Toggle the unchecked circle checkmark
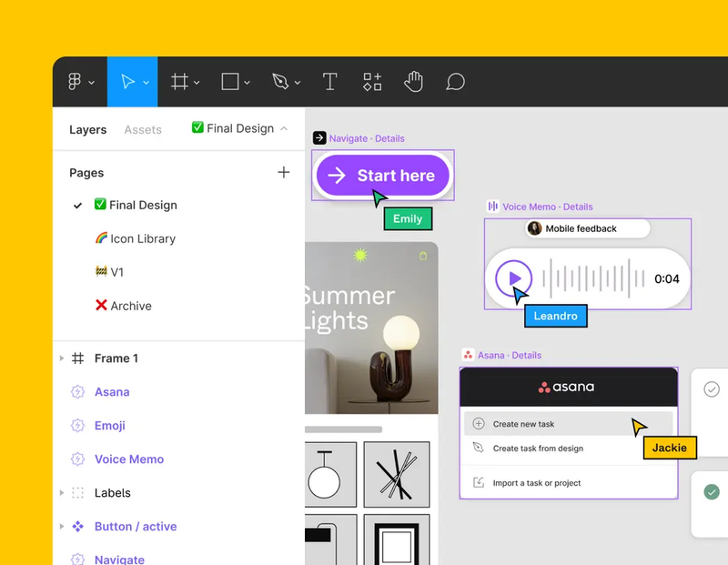This screenshot has height=565, width=728. [x=712, y=389]
